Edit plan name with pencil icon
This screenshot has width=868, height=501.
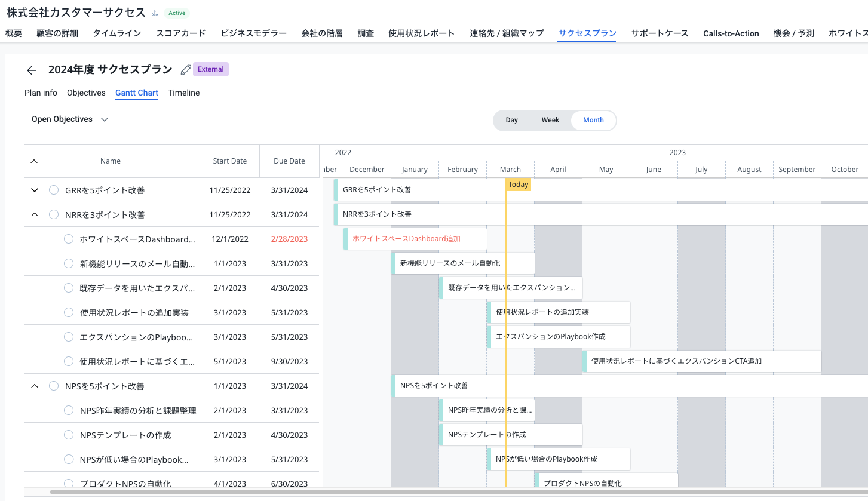click(x=186, y=70)
